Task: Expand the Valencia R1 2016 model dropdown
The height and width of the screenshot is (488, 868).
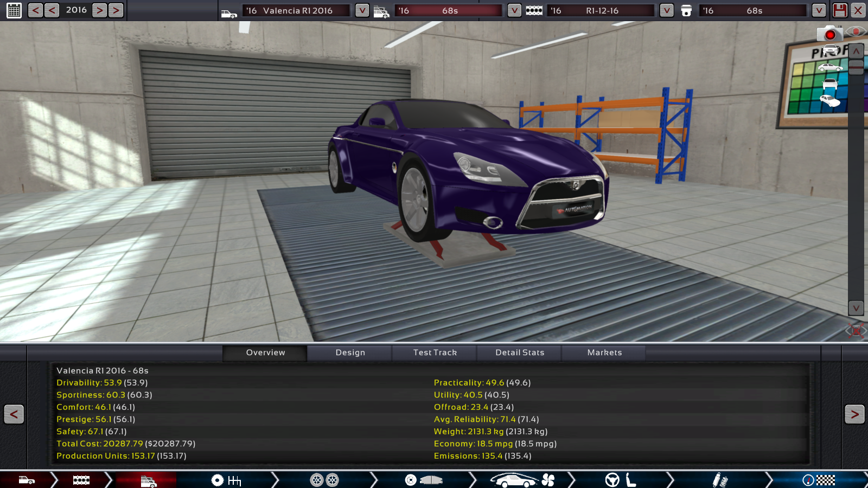Action: [x=362, y=10]
